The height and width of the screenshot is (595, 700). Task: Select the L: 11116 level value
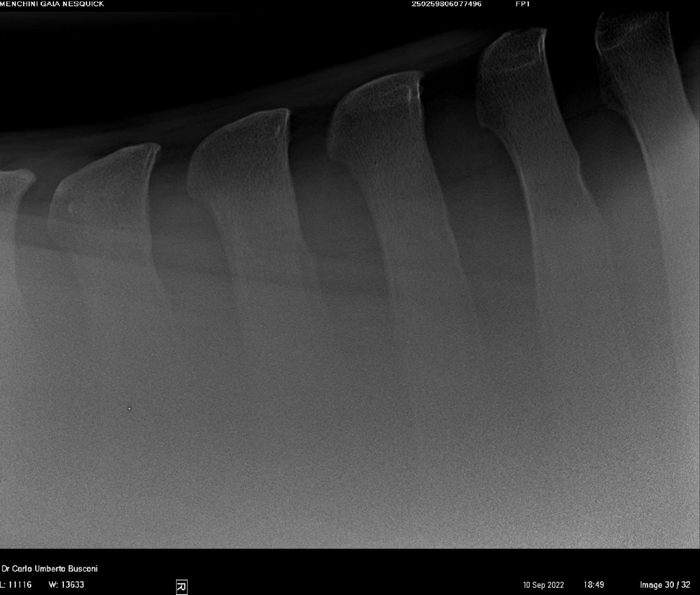16,585
